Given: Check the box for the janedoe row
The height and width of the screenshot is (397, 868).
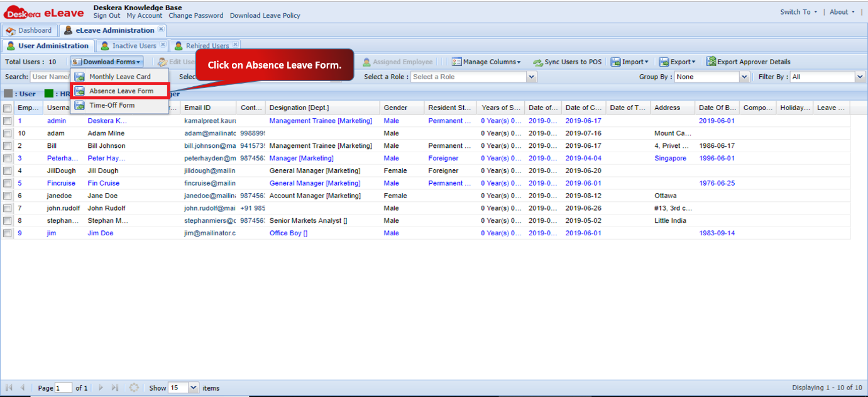Looking at the screenshot, I should pyautogui.click(x=8, y=196).
